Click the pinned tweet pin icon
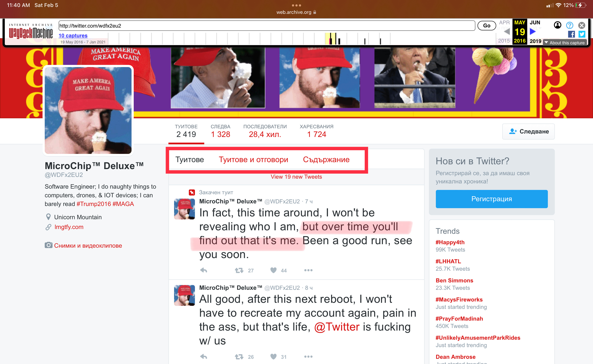The height and width of the screenshot is (364, 593). 192,192
